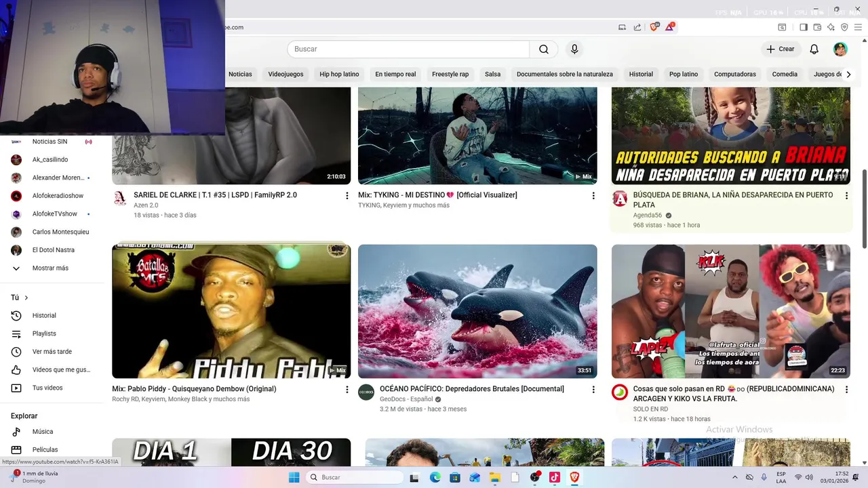
Task: Select the Freestyle rap chip
Action: [x=450, y=74]
